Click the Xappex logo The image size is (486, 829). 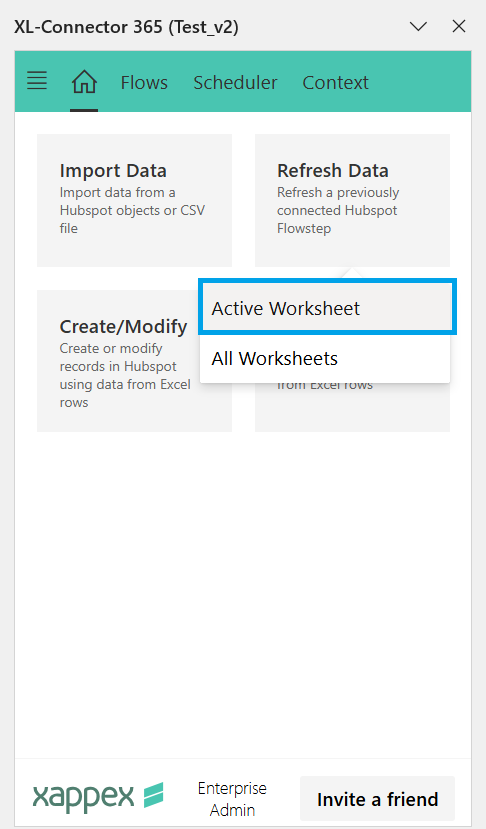tap(98, 796)
